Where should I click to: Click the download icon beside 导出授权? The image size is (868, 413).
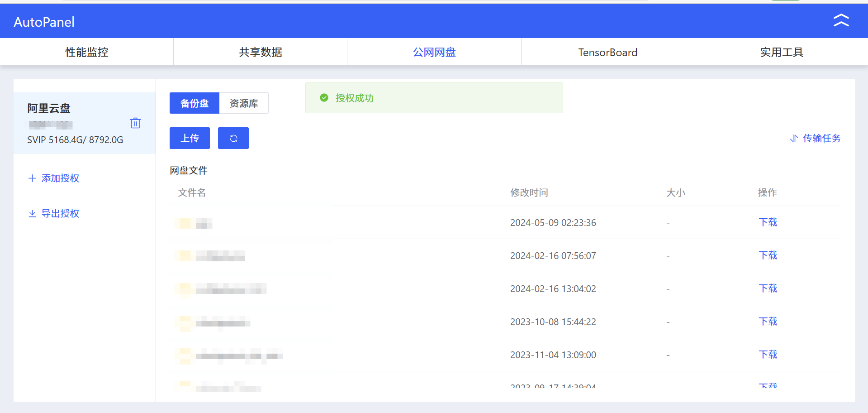pos(32,213)
